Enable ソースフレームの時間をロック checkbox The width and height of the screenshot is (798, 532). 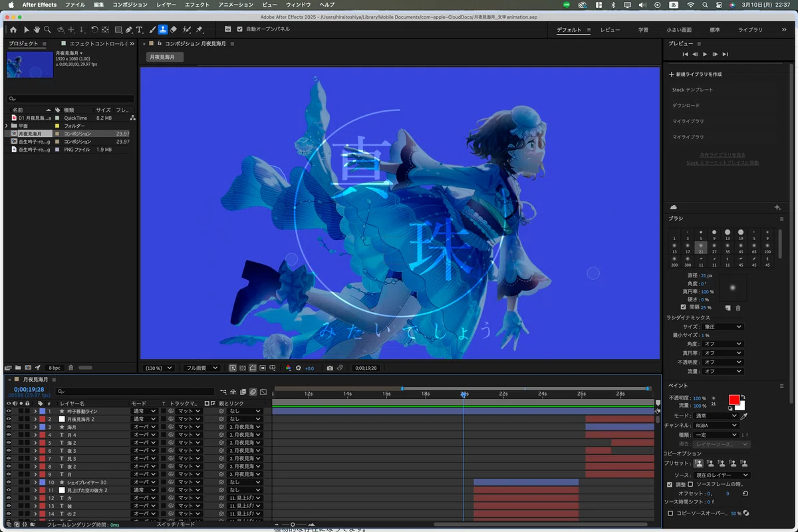[x=690, y=485]
